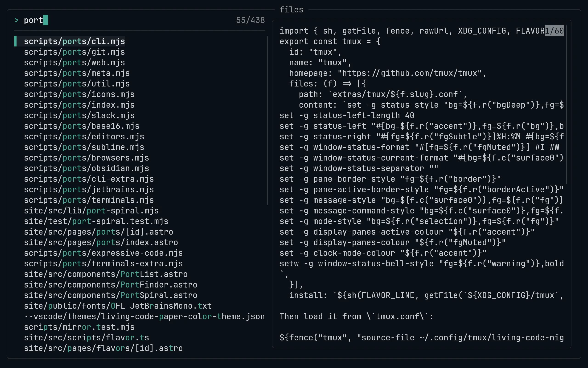
Task: Select scripts/ports/git.mjs file entry
Action: (x=74, y=52)
